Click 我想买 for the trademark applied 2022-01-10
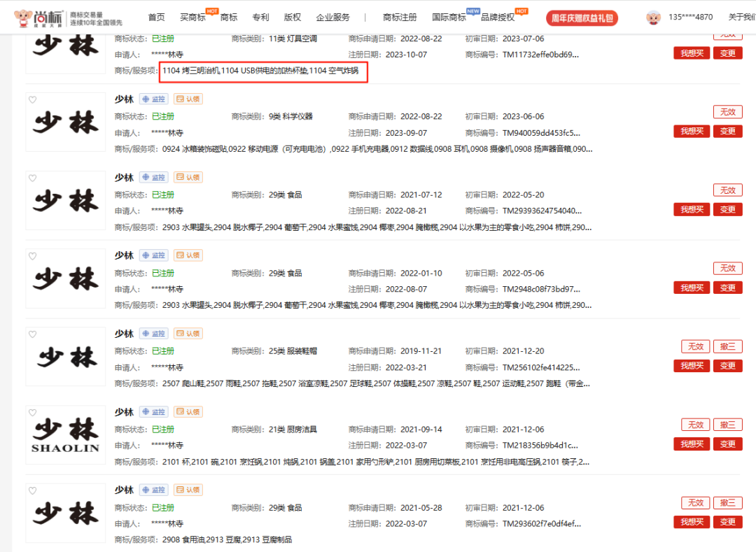Viewport: 756px width, 552px height. [x=692, y=288]
